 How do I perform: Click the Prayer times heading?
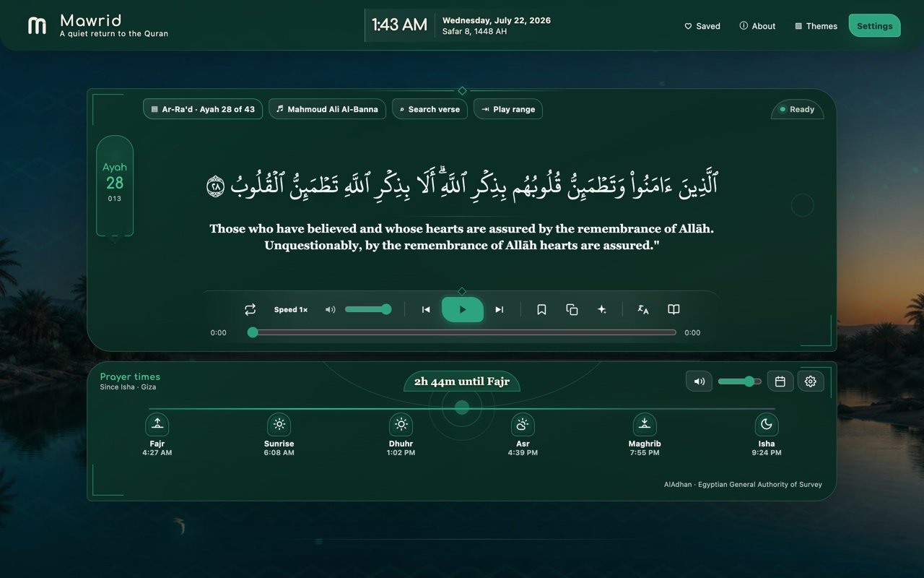130,376
